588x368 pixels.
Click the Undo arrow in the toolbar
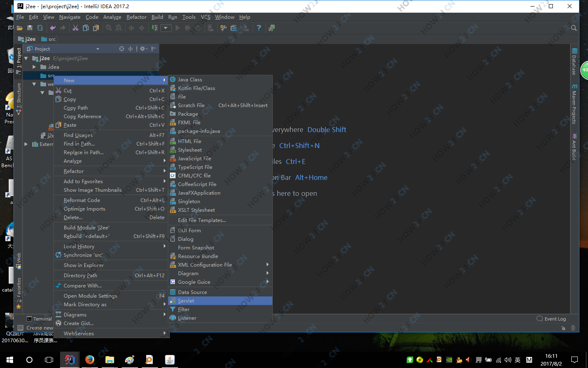(53, 28)
